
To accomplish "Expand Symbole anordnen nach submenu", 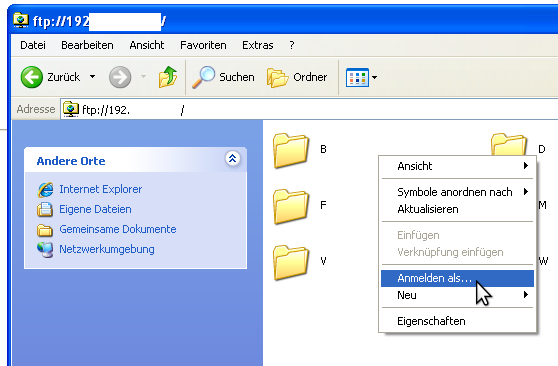I will point(457,192).
